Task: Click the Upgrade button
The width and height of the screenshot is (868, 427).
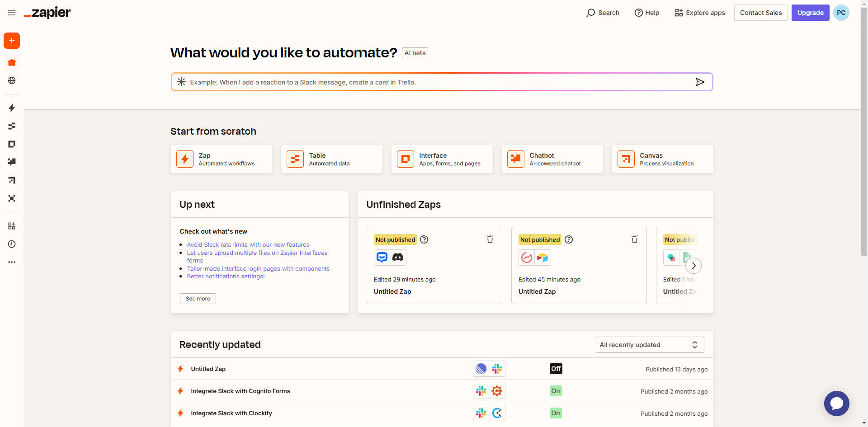Action: pos(810,13)
